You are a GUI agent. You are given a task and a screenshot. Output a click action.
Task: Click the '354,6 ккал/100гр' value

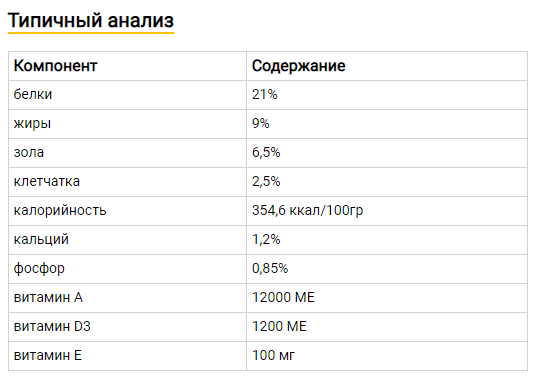(x=308, y=210)
